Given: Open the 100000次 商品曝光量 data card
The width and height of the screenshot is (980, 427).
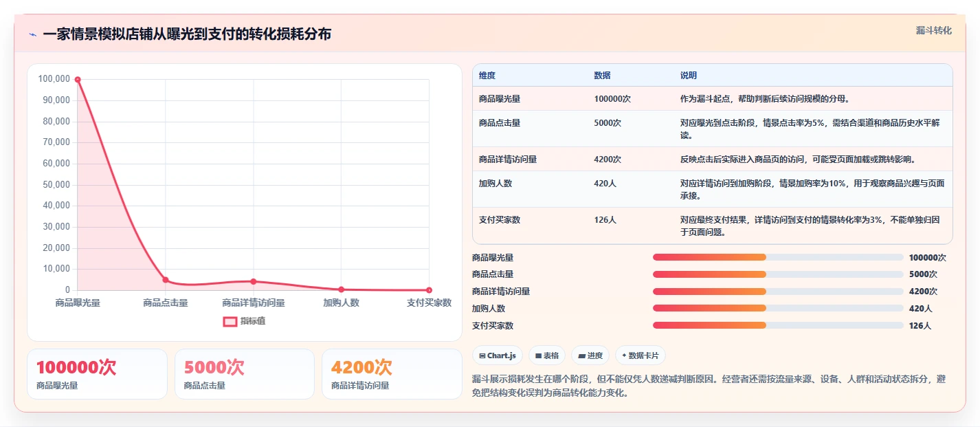Looking at the screenshot, I should pyautogui.click(x=97, y=374).
